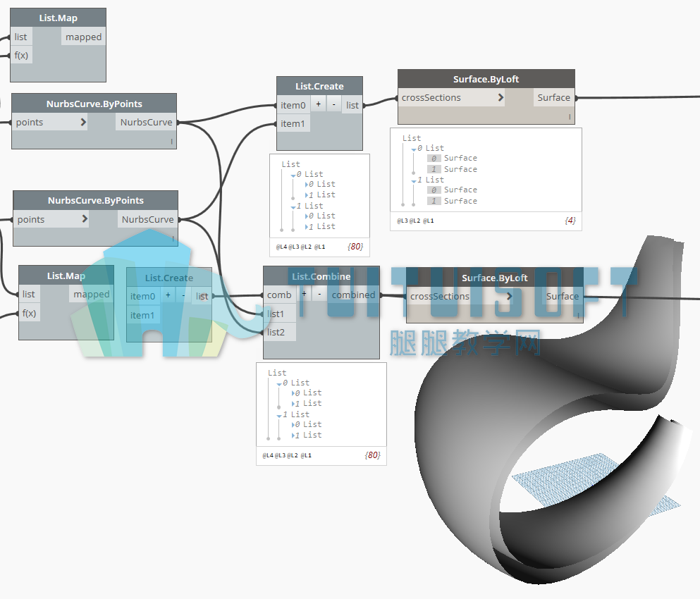Click plus button on top List.Create node
Image resolution: width=700 pixels, height=599 pixels.
tap(319, 104)
